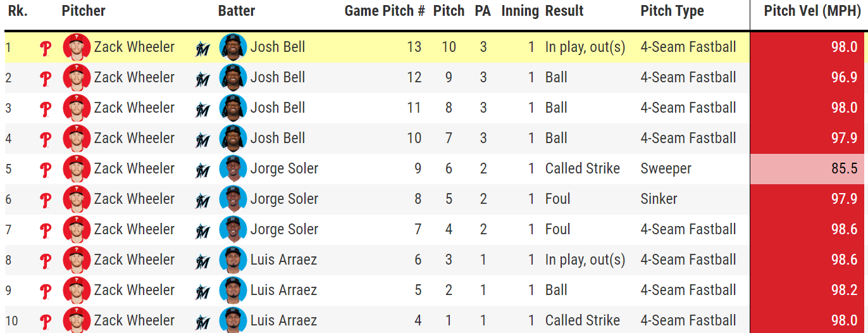This screenshot has height=333, width=868.
Task: Click the Phillies logo in row 10
Action: point(46,321)
